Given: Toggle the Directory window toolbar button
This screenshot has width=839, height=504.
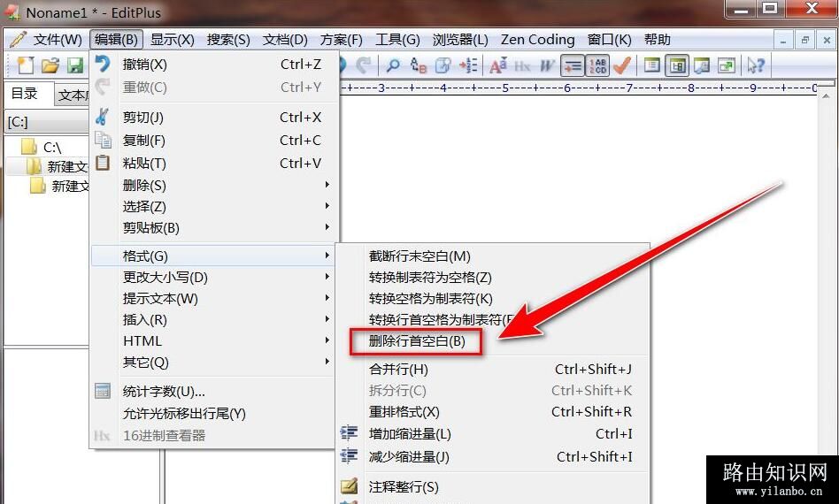Looking at the screenshot, I should [677, 65].
